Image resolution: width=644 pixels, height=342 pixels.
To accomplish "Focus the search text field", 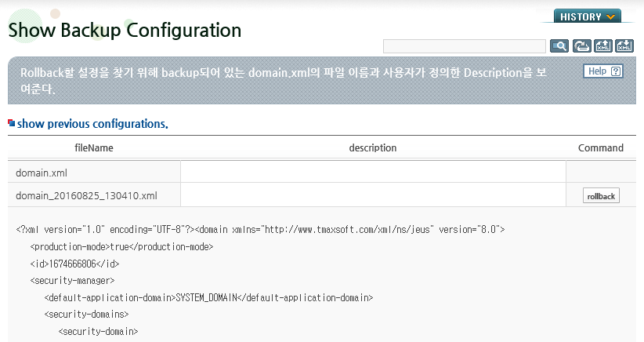I will click(x=464, y=46).
